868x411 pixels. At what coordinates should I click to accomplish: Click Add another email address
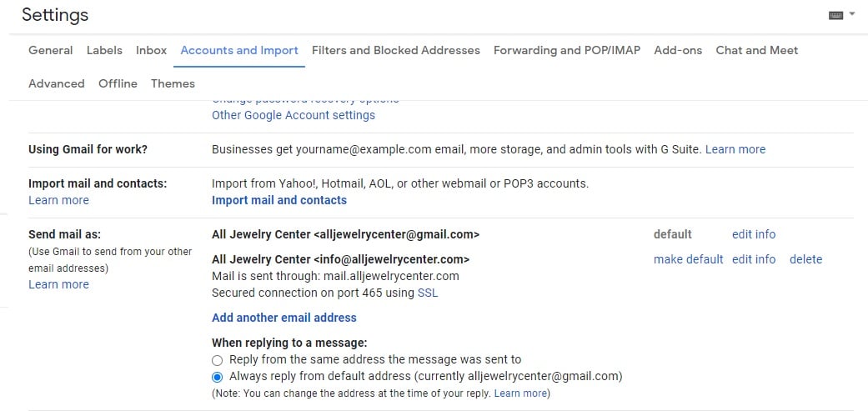coord(284,318)
